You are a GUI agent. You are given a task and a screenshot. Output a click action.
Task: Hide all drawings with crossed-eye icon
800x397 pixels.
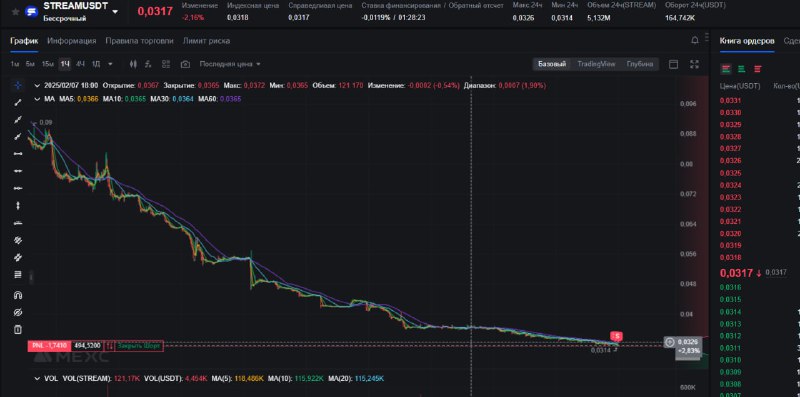tap(18, 312)
